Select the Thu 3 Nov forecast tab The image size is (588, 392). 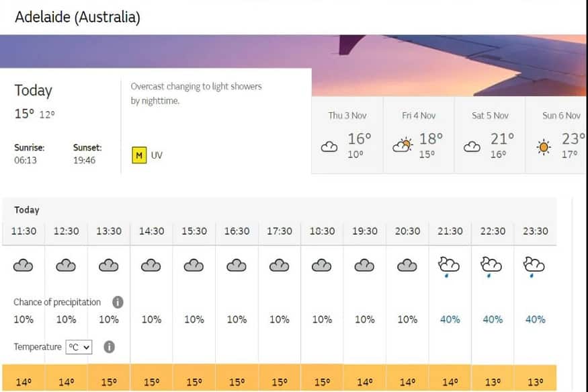pyautogui.click(x=347, y=134)
